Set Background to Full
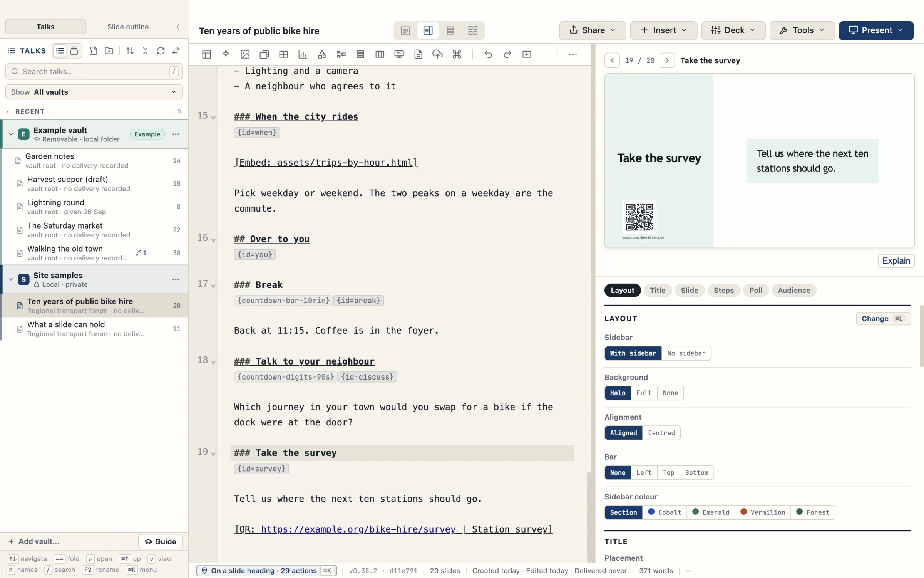Screen dimensions: 924x578 pos(644,393)
